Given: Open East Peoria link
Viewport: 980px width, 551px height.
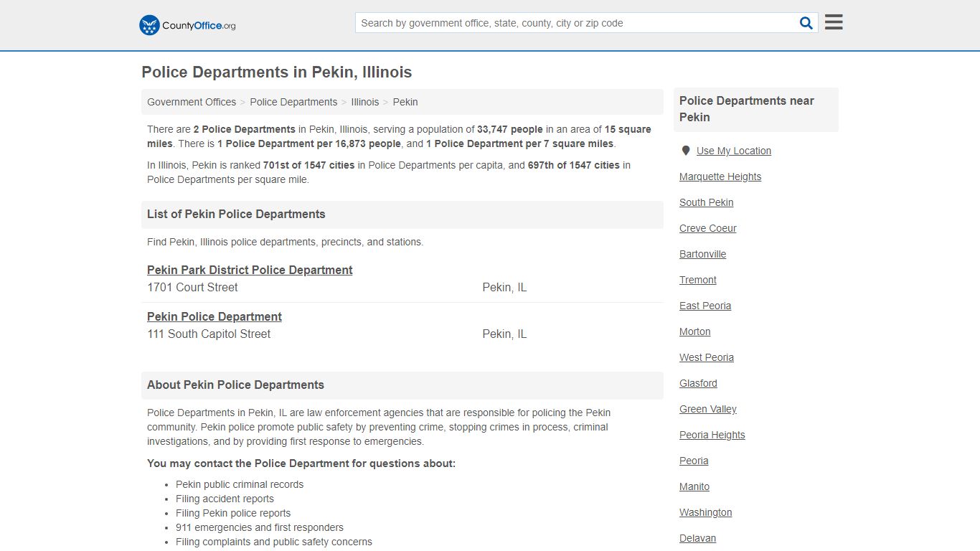Looking at the screenshot, I should [x=705, y=306].
